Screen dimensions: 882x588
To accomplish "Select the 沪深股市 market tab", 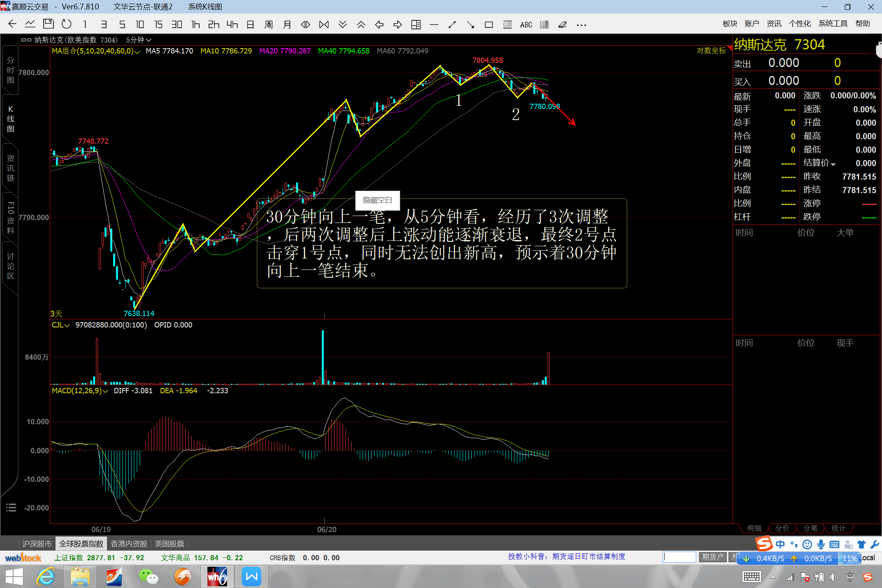I will (x=37, y=544).
